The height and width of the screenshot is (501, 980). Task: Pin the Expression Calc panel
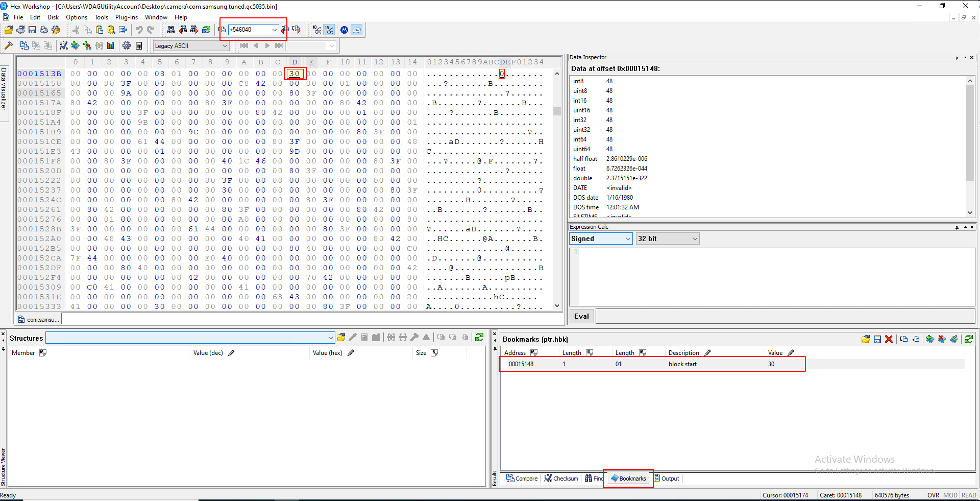point(957,227)
